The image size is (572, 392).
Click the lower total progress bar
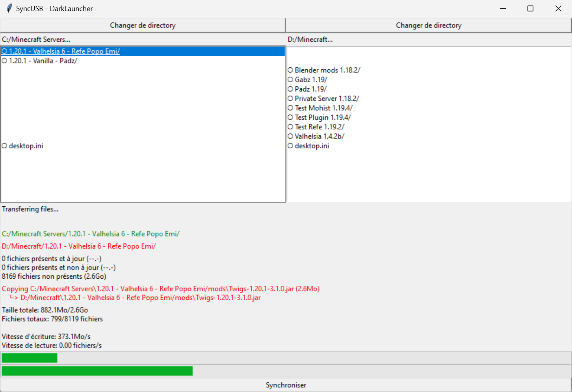pyautogui.click(x=286, y=371)
